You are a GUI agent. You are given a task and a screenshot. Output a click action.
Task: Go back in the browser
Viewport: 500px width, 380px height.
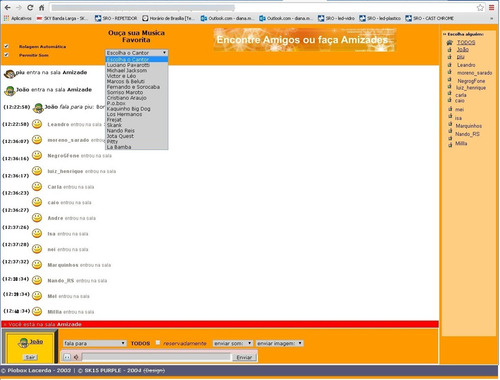coord(7,7)
